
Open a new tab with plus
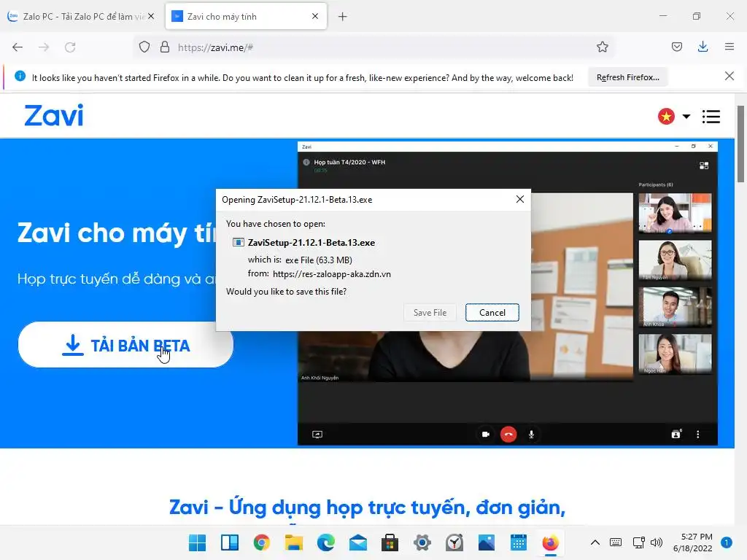[x=343, y=17]
